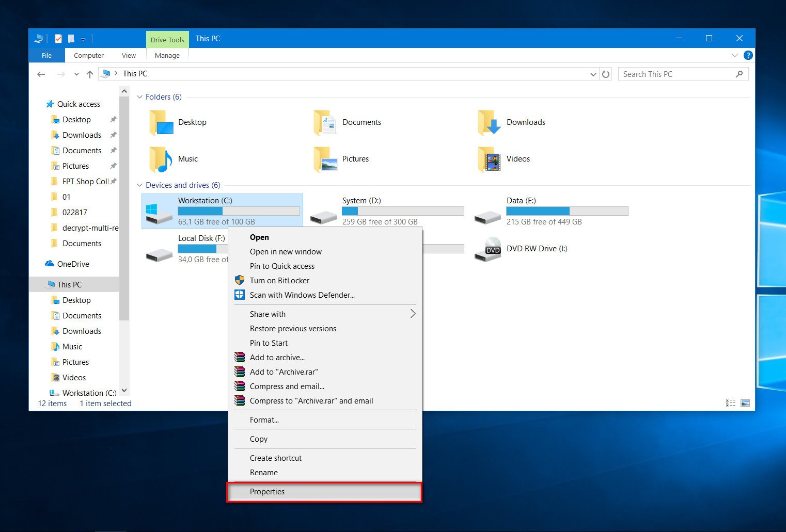The height and width of the screenshot is (532, 786).
Task: Collapse the Devices and drives section
Action: click(x=139, y=185)
